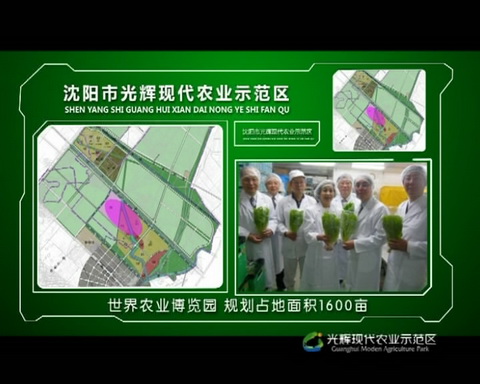480x384 pixels.
Task: Click the magenta oval on small map
Action: coord(375,114)
